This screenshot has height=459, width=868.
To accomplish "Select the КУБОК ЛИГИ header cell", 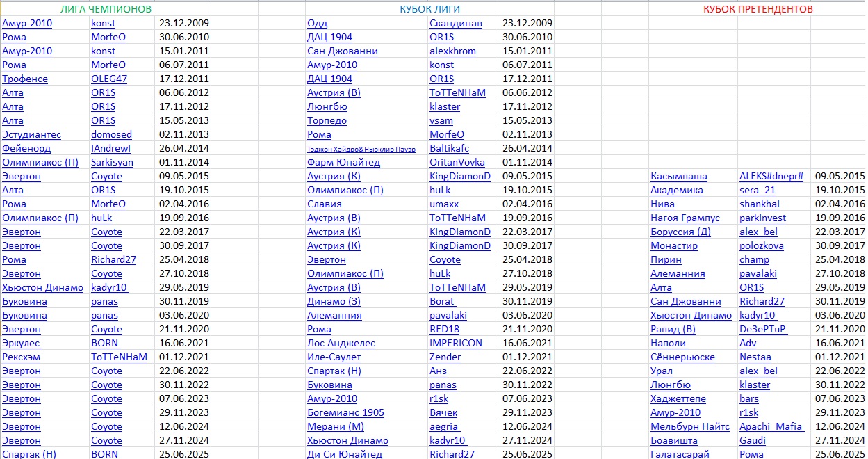I will coord(429,9).
